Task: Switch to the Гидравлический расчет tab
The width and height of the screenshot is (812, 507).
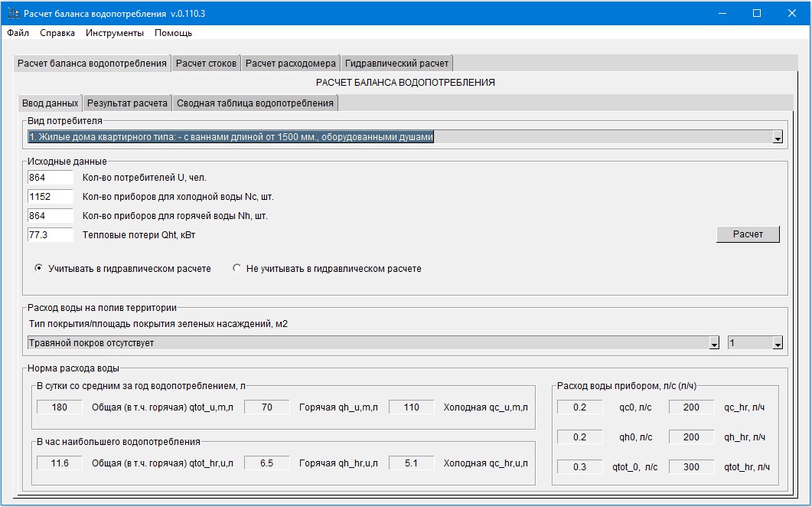Action: click(x=396, y=64)
